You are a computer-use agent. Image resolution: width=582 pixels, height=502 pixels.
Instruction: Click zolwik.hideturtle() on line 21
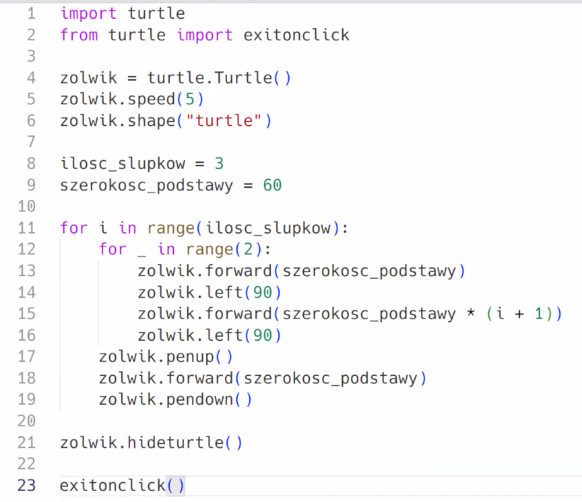point(151,443)
